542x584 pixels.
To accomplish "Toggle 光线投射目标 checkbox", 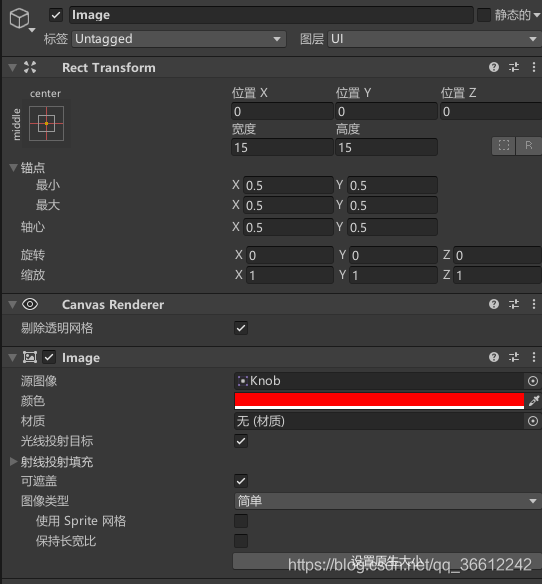I will [x=241, y=441].
